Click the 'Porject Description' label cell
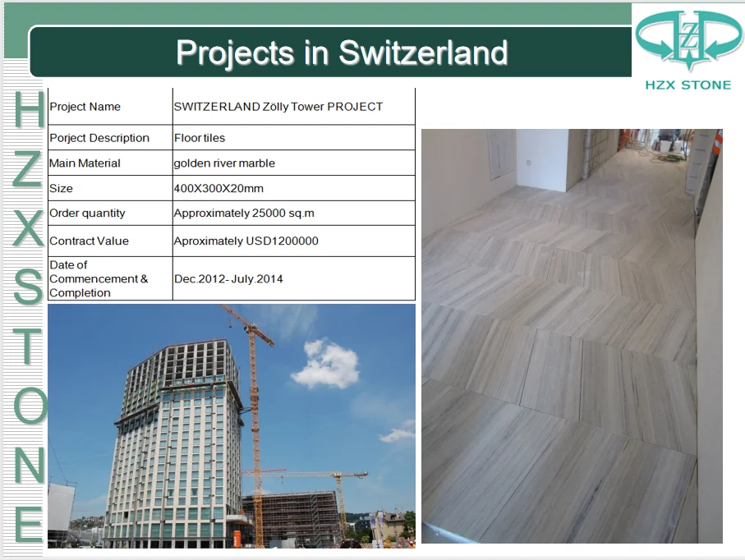 [110, 138]
